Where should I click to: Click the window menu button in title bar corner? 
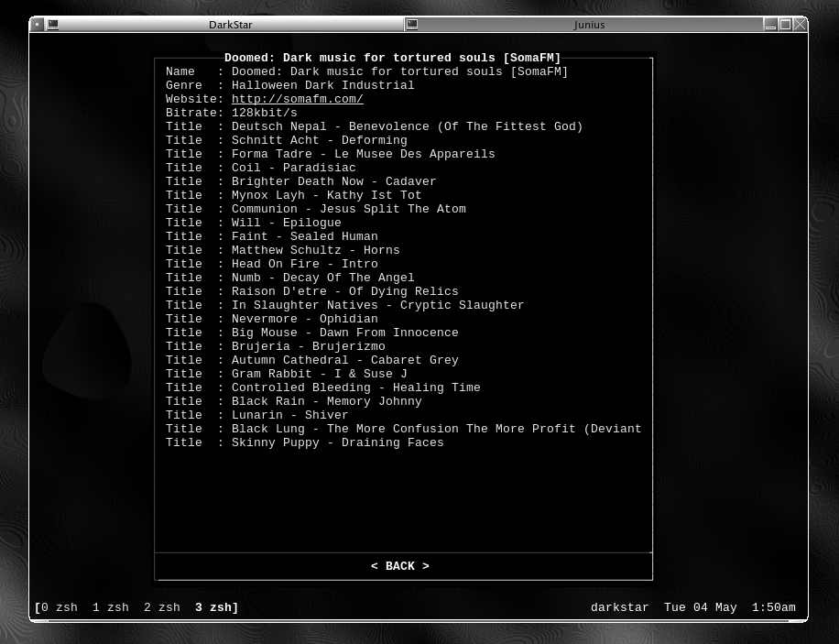(38, 25)
